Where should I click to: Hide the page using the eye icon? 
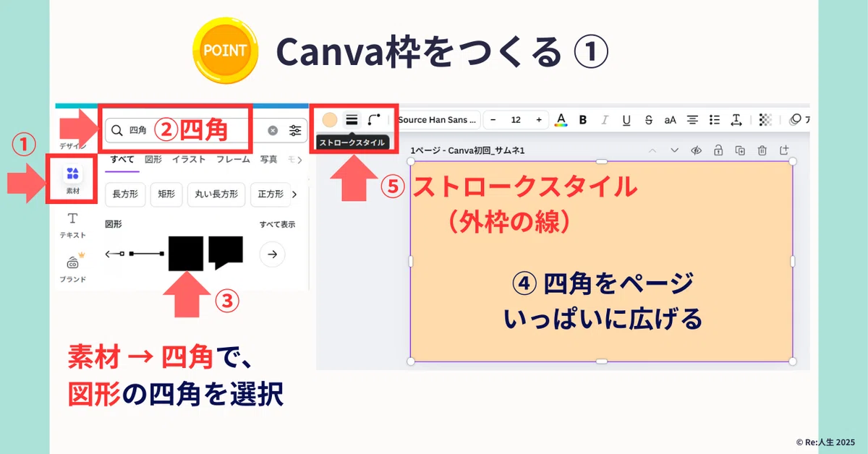coord(696,150)
